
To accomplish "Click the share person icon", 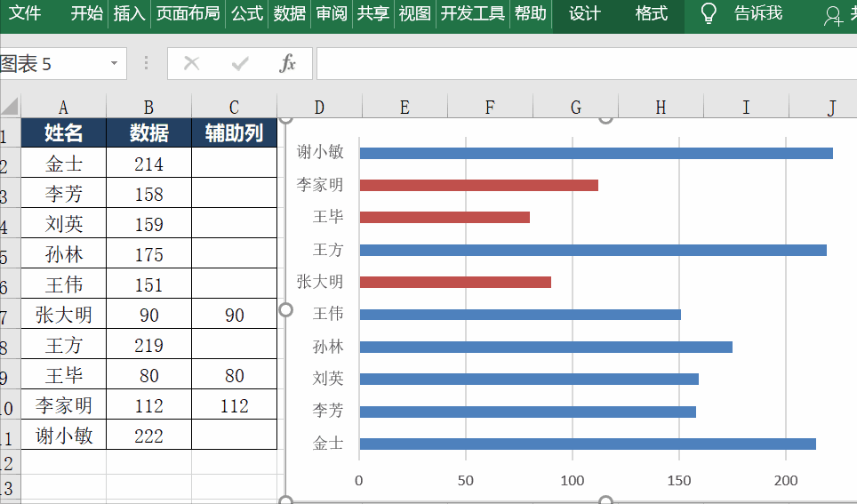I will point(833,16).
